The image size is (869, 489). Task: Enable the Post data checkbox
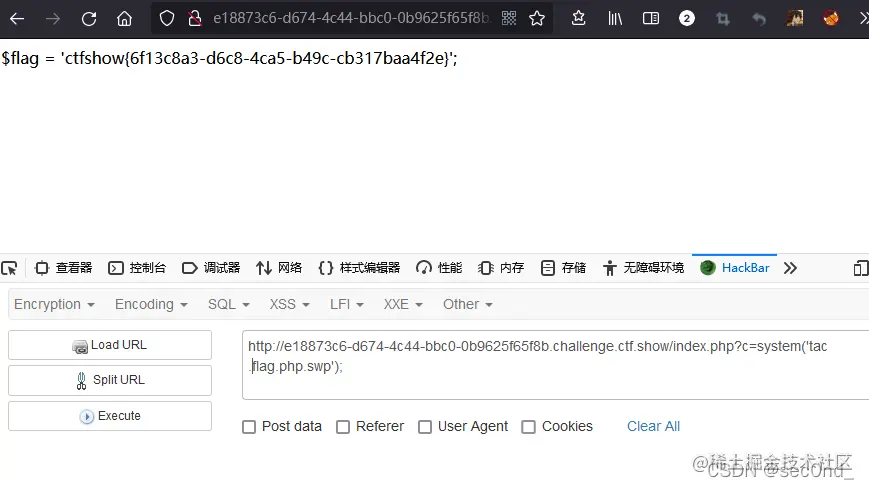(x=249, y=427)
